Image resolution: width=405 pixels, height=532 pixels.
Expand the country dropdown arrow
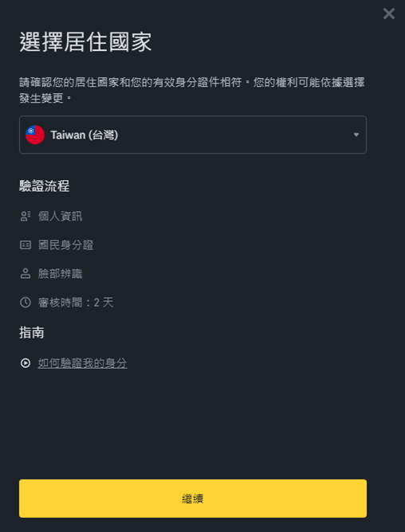pyautogui.click(x=356, y=135)
